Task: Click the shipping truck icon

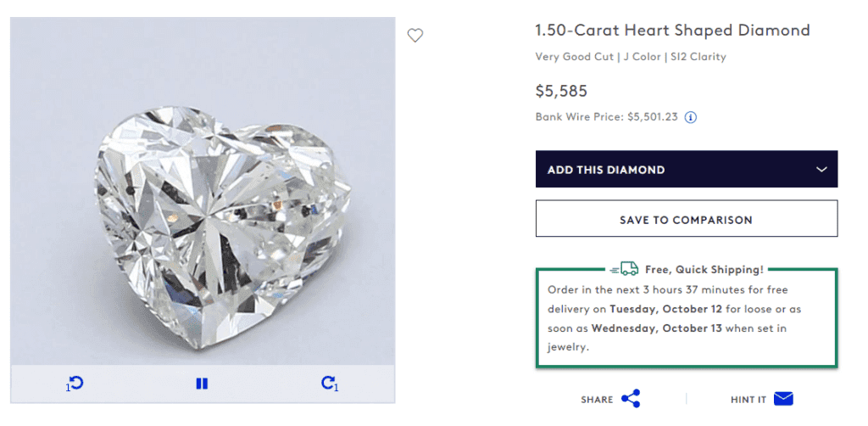Action: (626, 269)
